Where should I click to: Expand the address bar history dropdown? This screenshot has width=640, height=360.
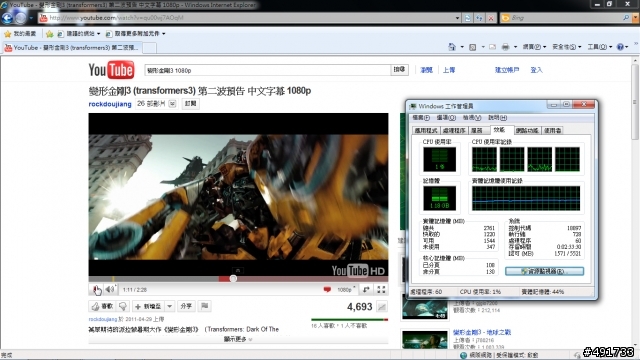tap(458, 18)
